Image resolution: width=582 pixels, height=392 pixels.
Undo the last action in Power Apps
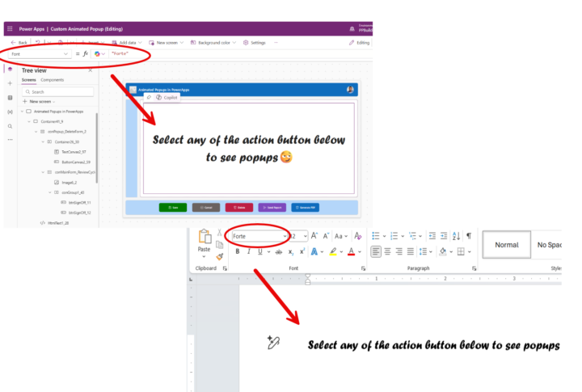point(37,42)
